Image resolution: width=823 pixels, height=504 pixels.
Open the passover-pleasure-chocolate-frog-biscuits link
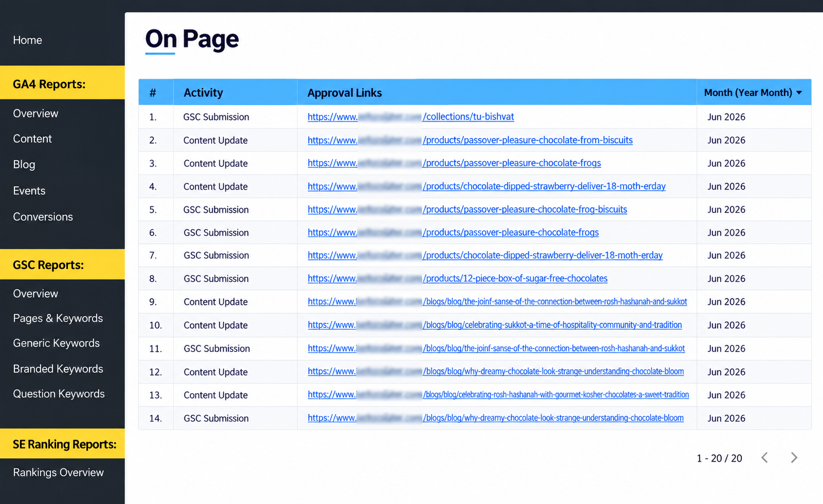pos(467,209)
